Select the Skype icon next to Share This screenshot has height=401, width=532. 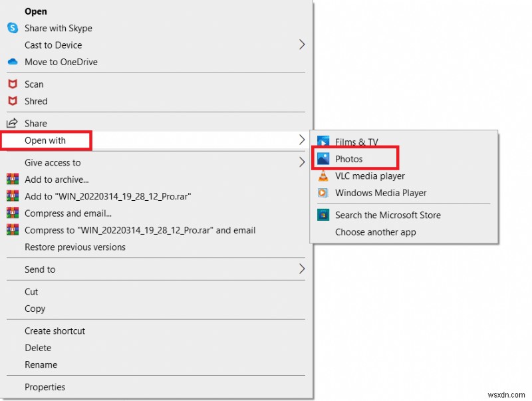[12, 28]
